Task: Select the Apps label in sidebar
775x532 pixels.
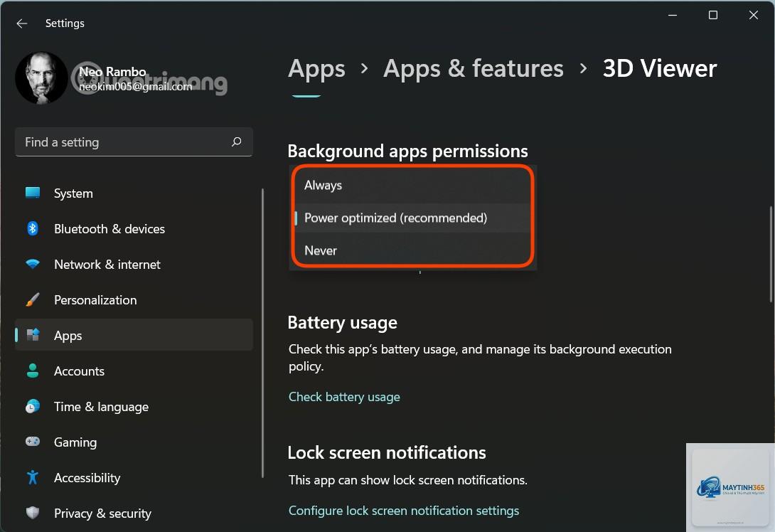Action: click(68, 336)
